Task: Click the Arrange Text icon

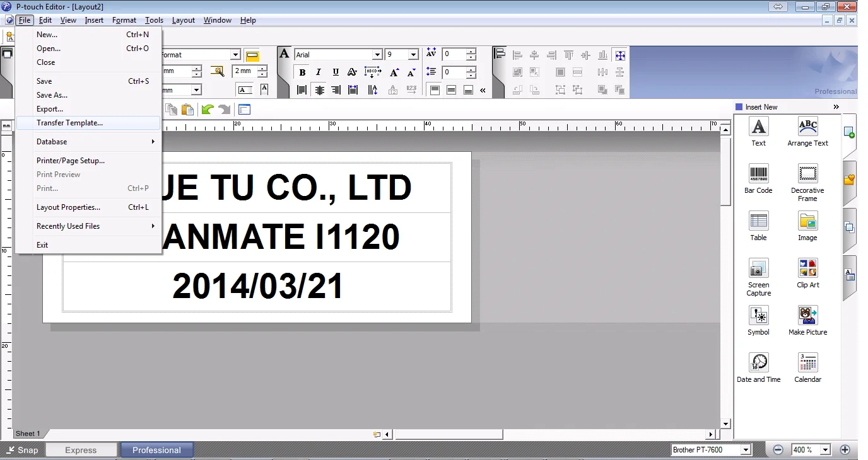Action: 807,127
